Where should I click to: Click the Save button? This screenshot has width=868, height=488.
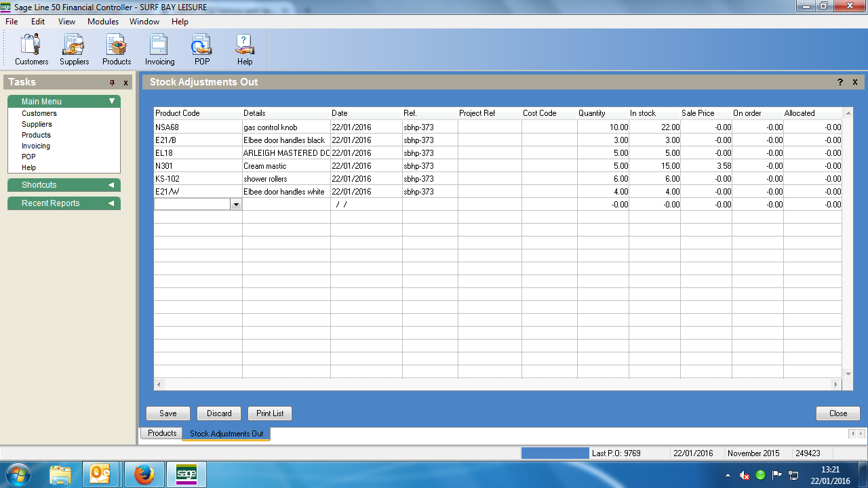click(x=168, y=413)
